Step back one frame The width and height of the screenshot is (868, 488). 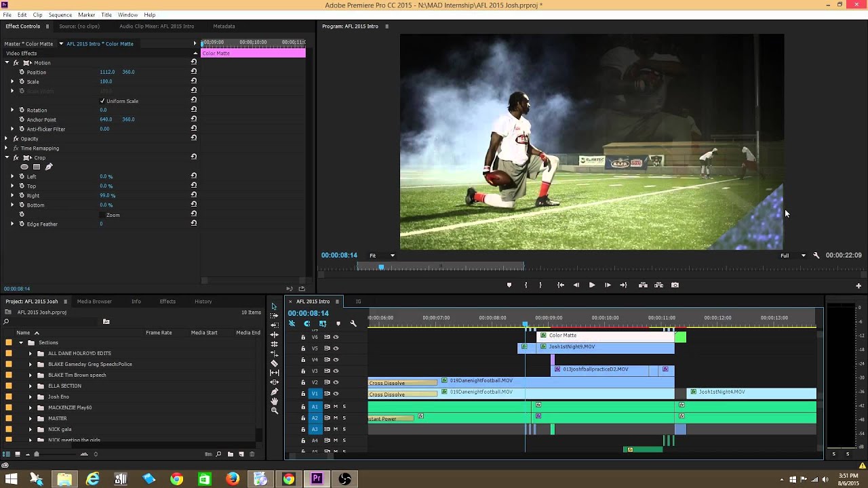click(x=576, y=285)
